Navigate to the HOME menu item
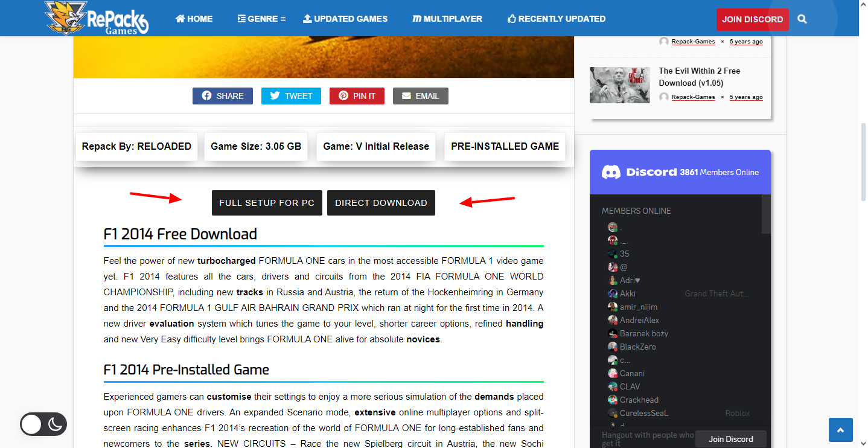Screen dimensions: 868x448 pos(193,18)
